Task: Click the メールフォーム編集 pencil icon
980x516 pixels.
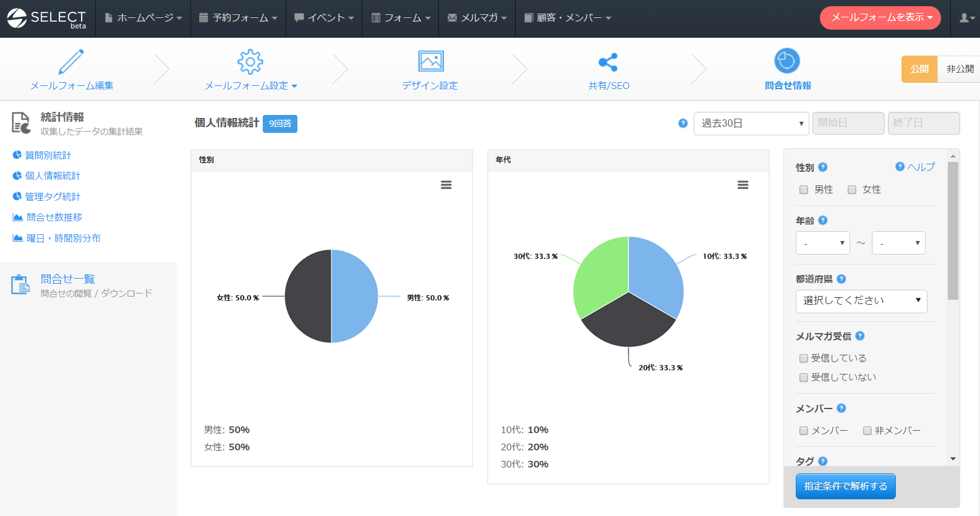Action: (71, 62)
